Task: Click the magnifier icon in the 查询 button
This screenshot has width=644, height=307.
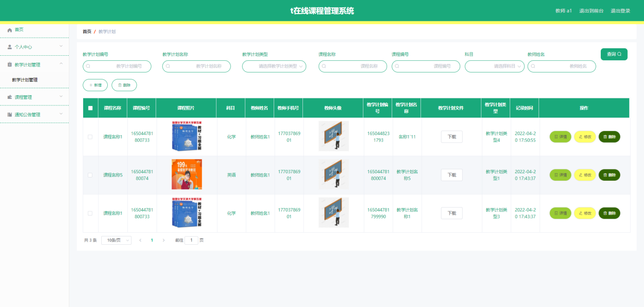Action: click(619, 54)
